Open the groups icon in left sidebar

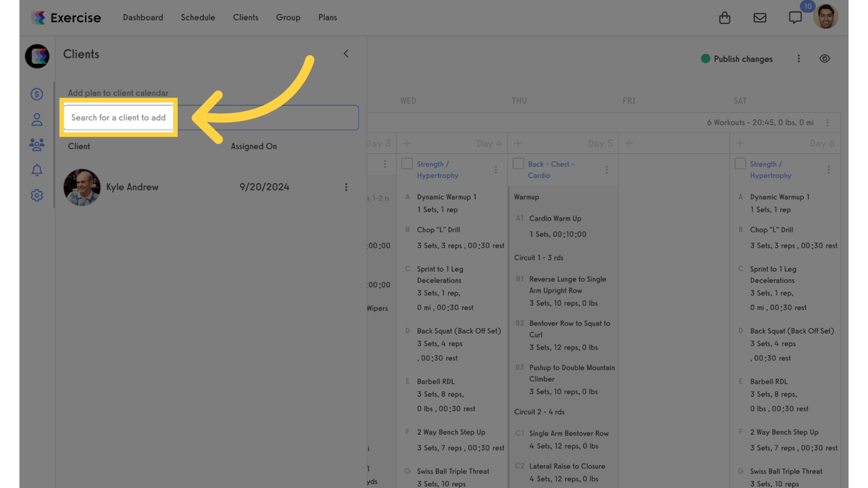(37, 144)
